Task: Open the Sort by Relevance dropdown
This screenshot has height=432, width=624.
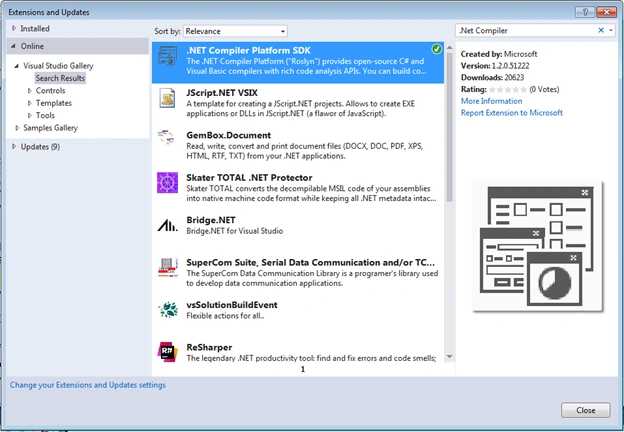Action: pos(235,31)
